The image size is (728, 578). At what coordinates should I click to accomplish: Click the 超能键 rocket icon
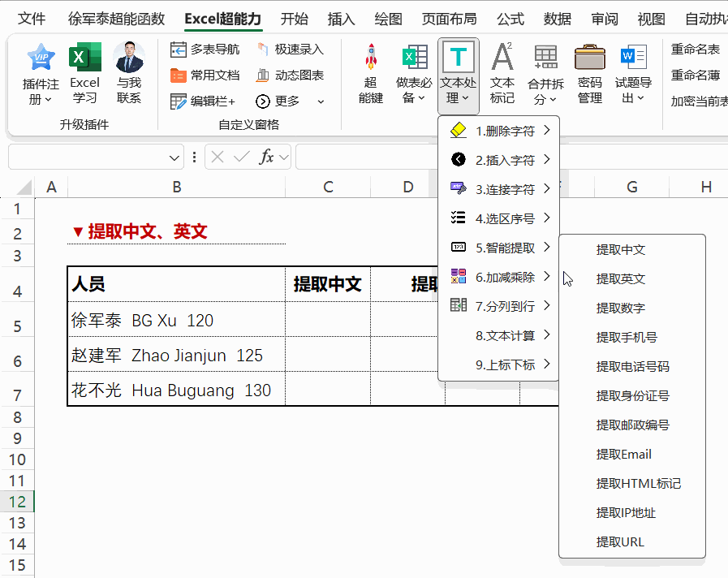tap(371, 57)
